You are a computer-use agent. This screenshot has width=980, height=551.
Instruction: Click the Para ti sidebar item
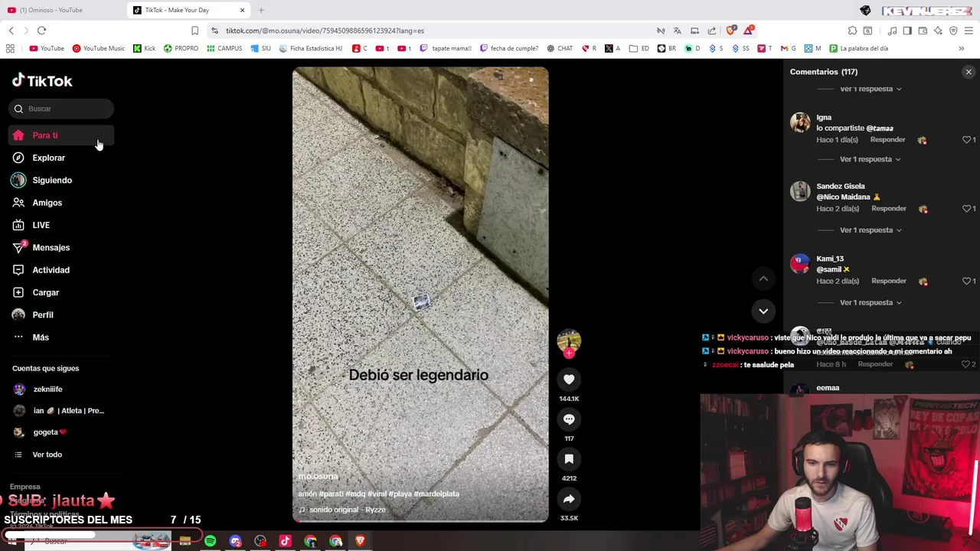coord(61,135)
